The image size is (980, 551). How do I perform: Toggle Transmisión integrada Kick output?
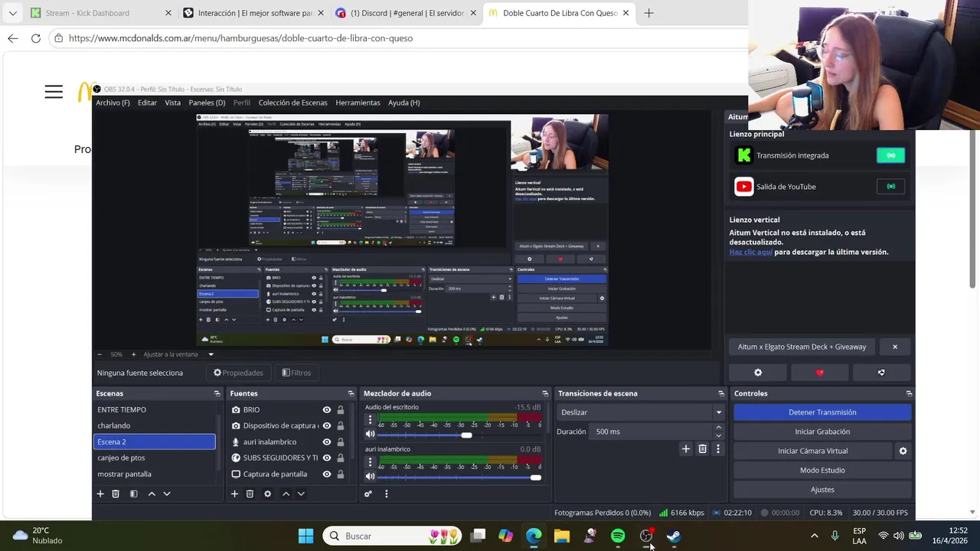(x=890, y=155)
